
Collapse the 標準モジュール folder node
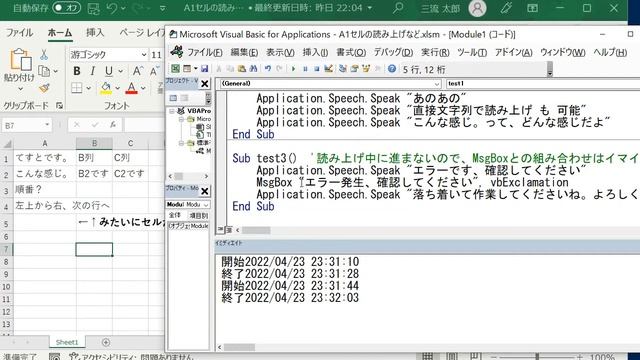[x=181, y=143]
